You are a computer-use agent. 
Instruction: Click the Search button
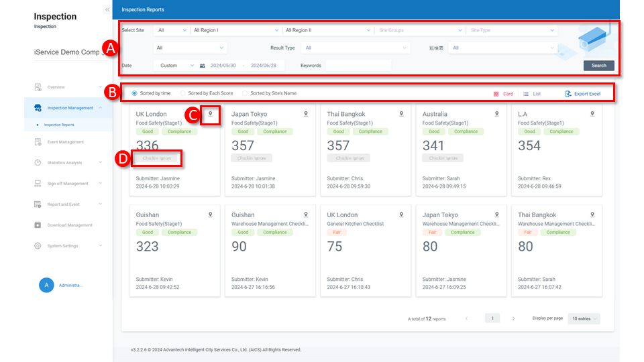pyautogui.click(x=598, y=66)
